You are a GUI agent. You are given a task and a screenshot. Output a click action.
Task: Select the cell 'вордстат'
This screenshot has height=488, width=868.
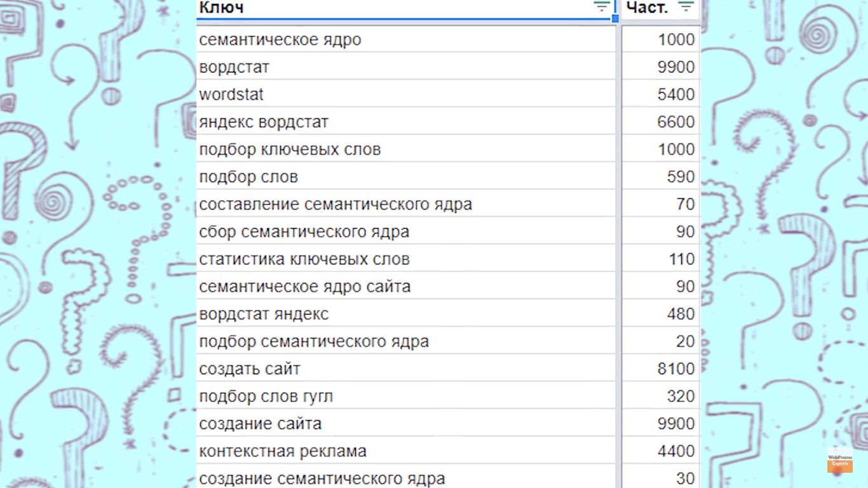tap(406, 67)
